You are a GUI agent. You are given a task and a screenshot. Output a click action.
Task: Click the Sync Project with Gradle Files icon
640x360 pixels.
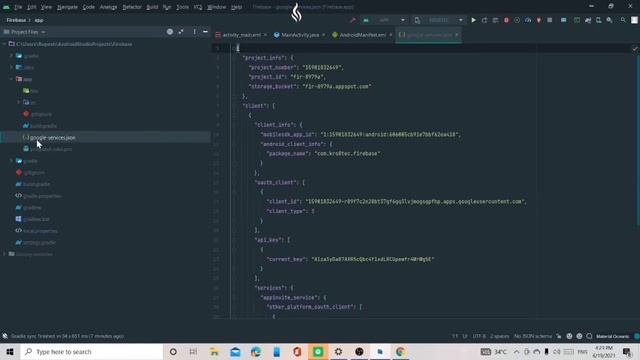588,20
